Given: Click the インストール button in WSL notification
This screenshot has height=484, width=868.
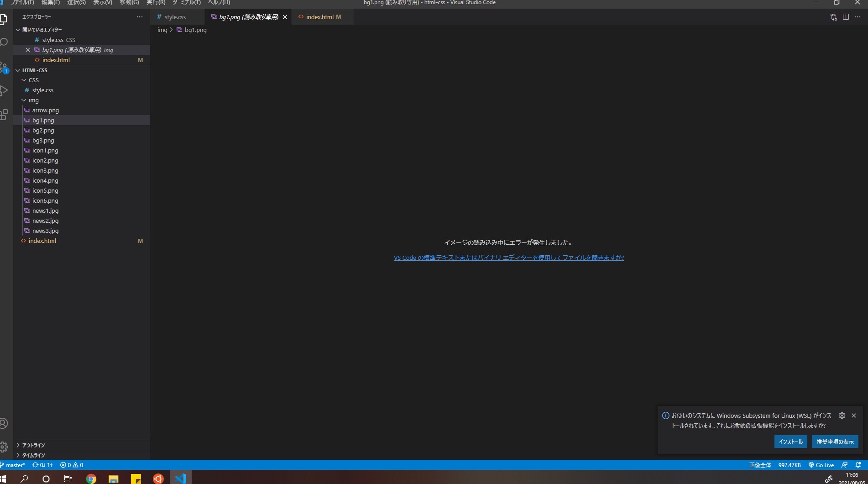Looking at the screenshot, I should tap(790, 442).
